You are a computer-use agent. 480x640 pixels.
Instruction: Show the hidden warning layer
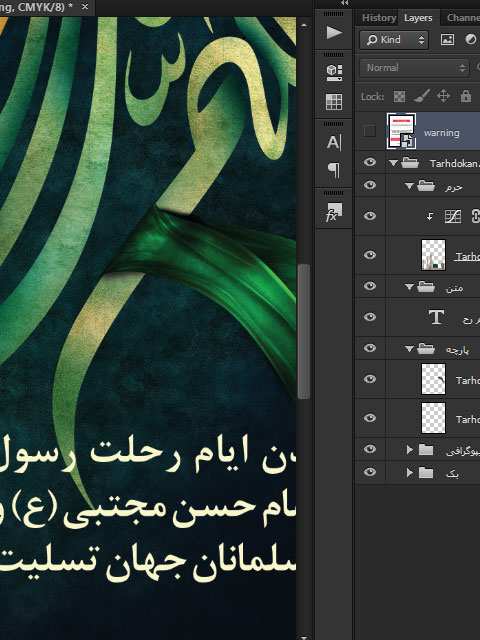370,131
